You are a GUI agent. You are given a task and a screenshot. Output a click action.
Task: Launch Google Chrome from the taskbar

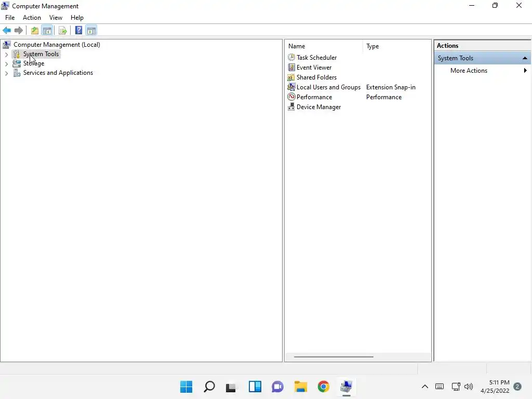[323, 387]
